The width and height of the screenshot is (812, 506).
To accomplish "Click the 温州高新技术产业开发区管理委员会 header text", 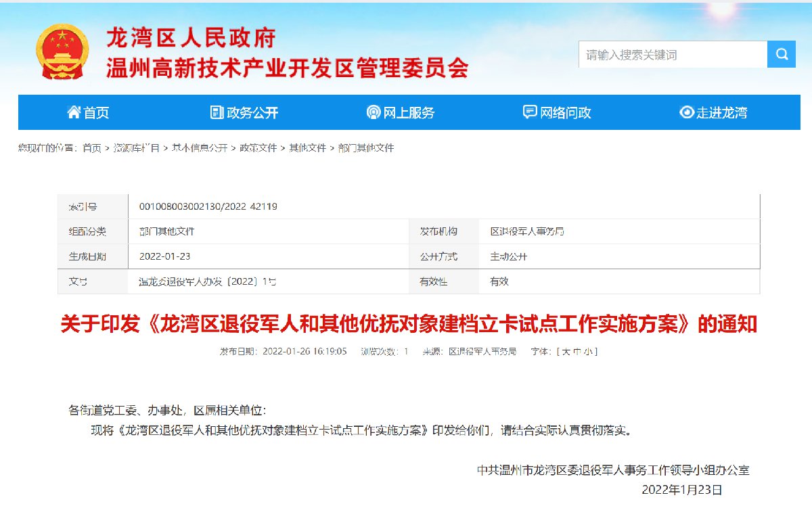I will 287,68.
